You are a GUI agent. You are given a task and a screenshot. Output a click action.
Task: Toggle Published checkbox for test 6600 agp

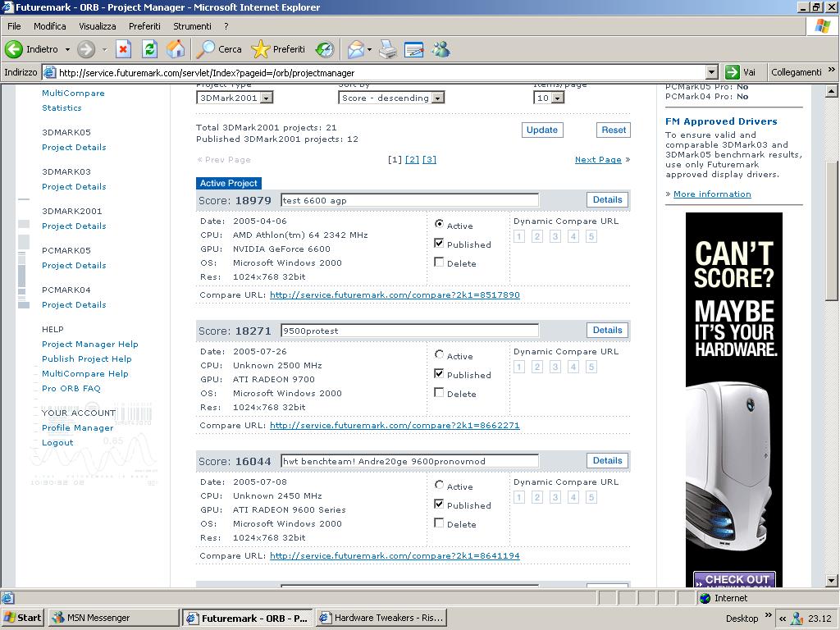pyautogui.click(x=439, y=243)
